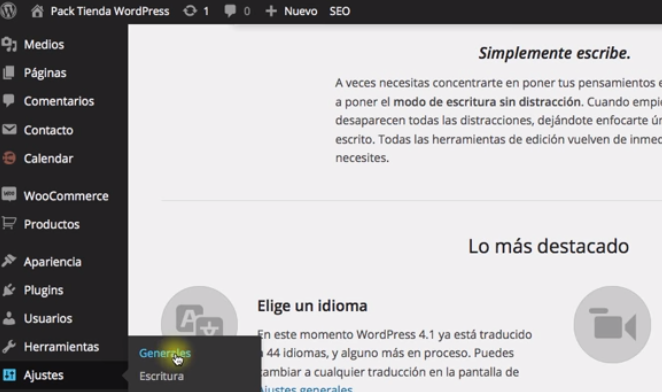
Task: Click the Lo más destacado heading
Action: pyautogui.click(x=548, y=246)
